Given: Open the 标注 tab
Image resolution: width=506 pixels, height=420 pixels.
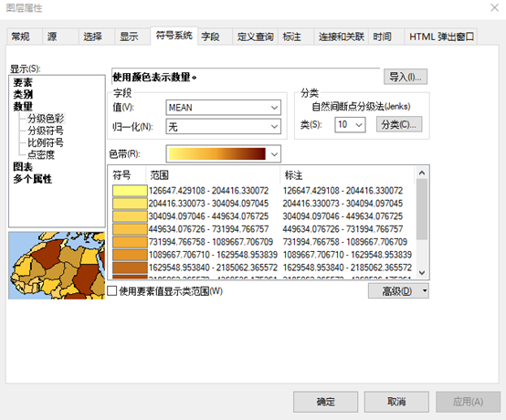Looking at the screenshot, I should tap(296, 37).
